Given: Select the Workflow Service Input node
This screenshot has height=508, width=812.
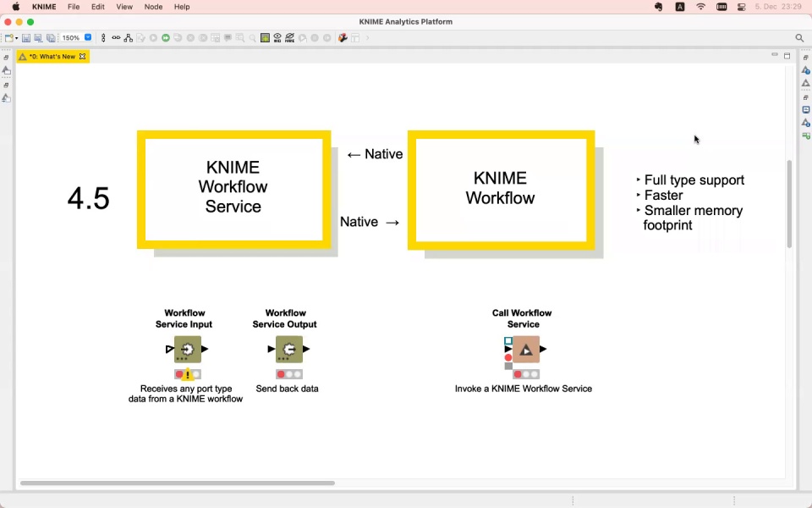Looking at the screenshot, I should pyautogui.click(x=188, y=349).
